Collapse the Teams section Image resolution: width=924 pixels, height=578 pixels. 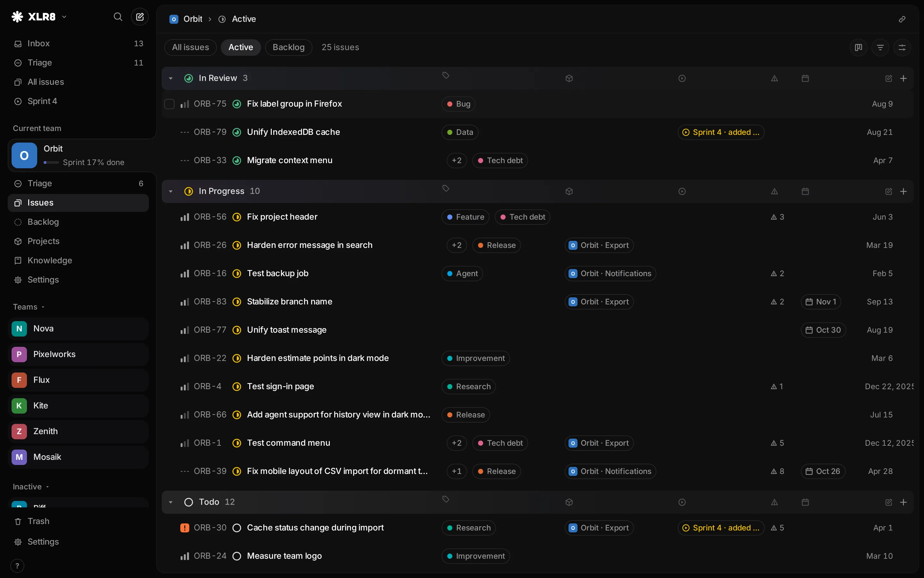[x=29, y=307]
